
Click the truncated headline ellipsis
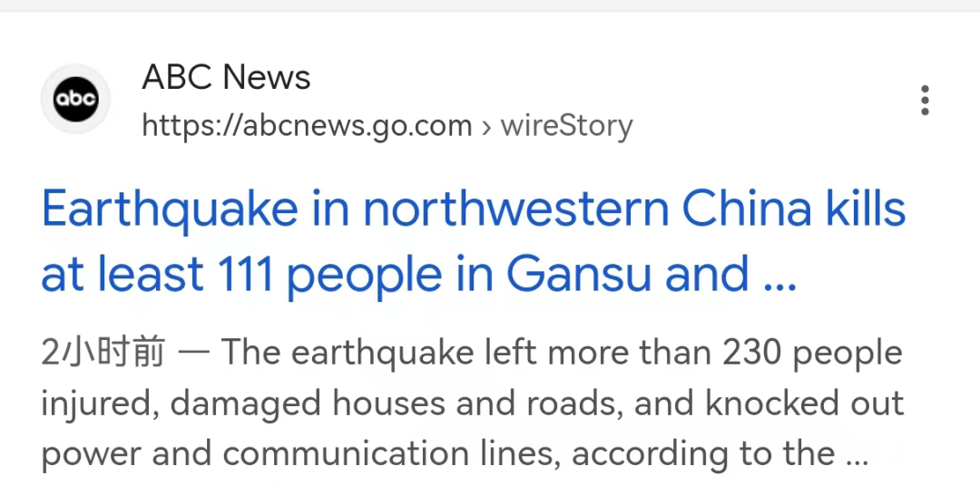tap(779, 281)
